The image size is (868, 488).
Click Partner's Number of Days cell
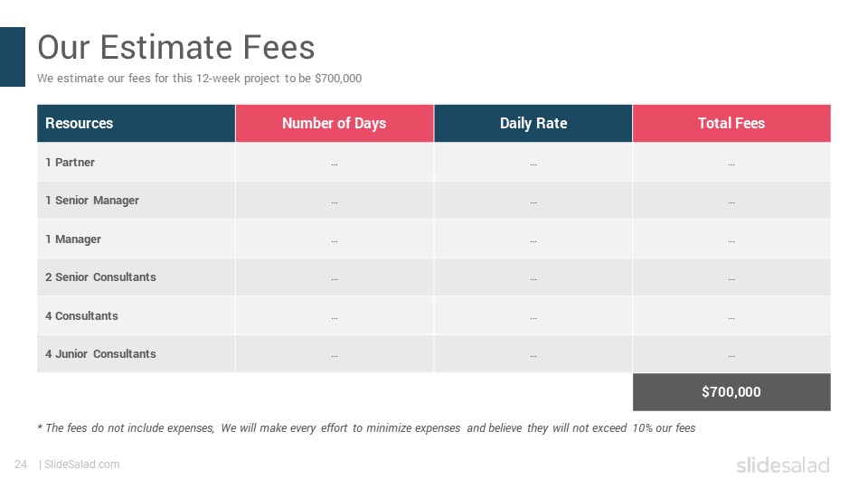point(335,162)
